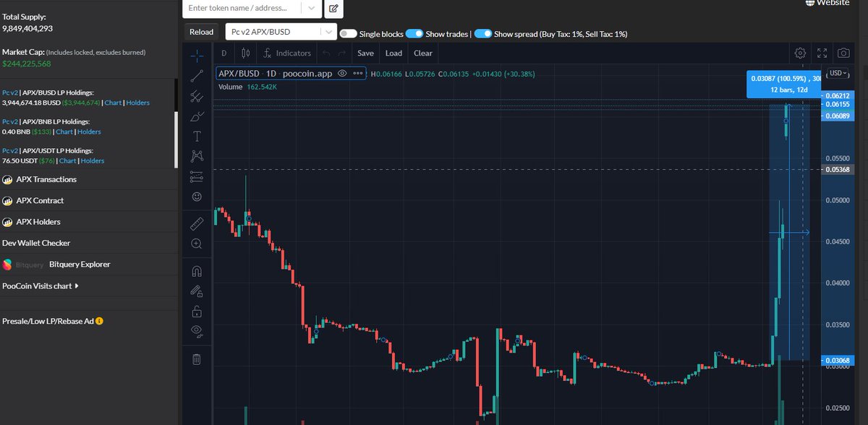Image resolution: width=868 pixels, height=425 pixels.
Task: Select the Text annotation tool
Action: click(x=196, y=136)
